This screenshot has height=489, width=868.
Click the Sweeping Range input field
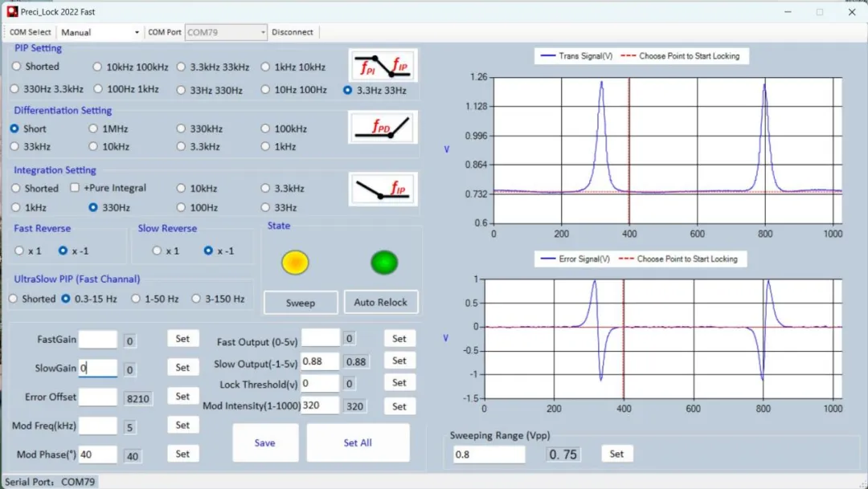(x=488, y=454)
